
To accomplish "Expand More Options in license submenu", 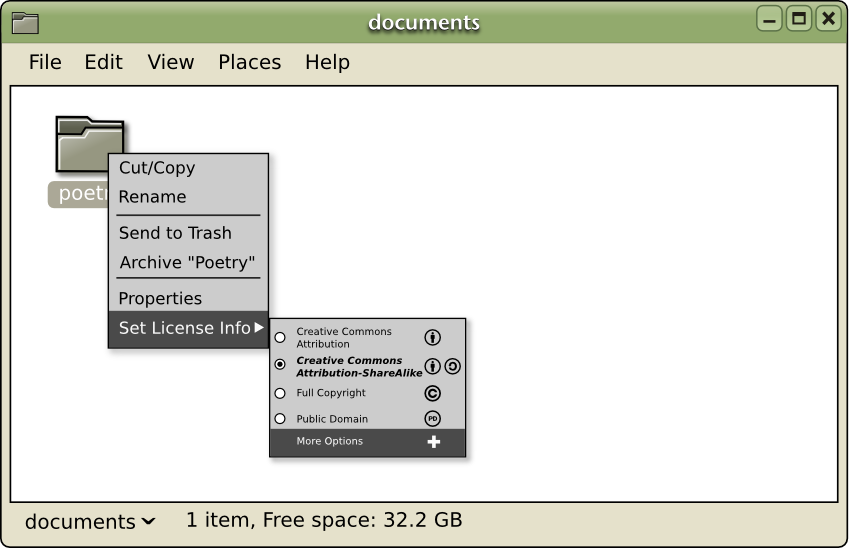I will tap(367, 442).
